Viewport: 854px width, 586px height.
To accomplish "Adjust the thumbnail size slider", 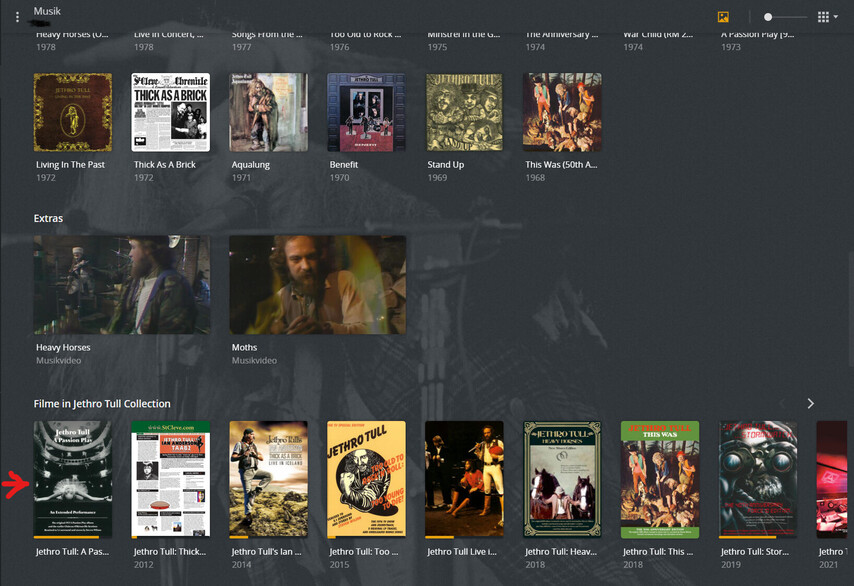I will (785, 17).
